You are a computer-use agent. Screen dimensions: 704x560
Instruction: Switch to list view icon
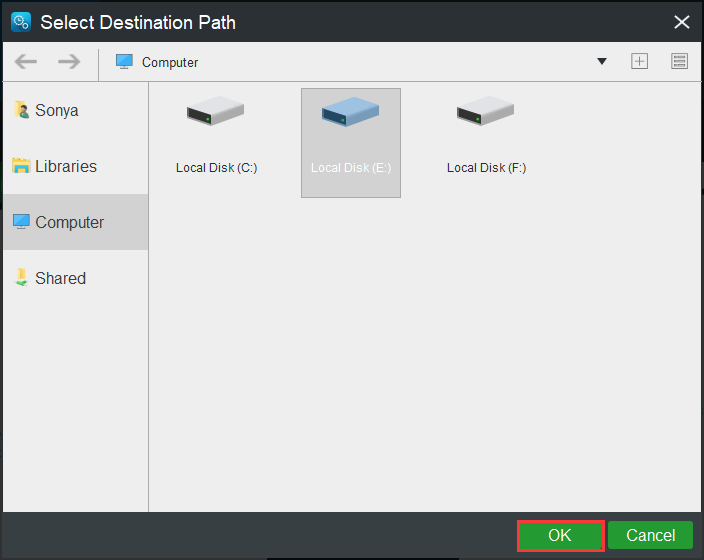679,61
